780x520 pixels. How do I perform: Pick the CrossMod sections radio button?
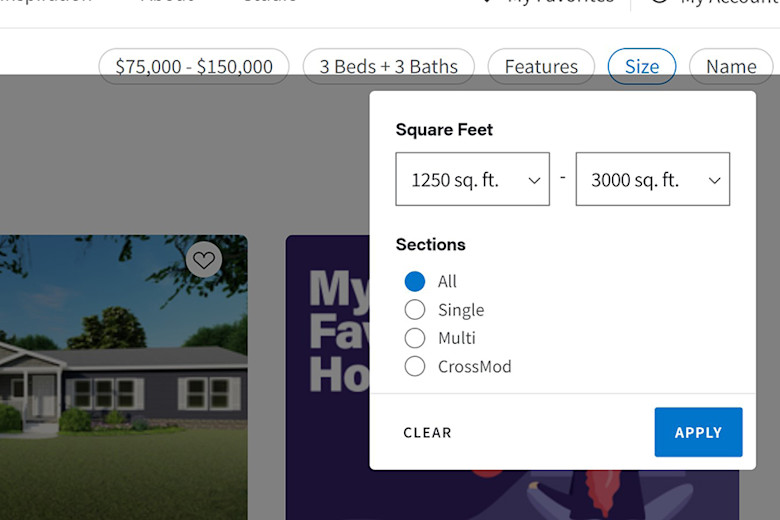pyautogui.click(x=415, y=366)
